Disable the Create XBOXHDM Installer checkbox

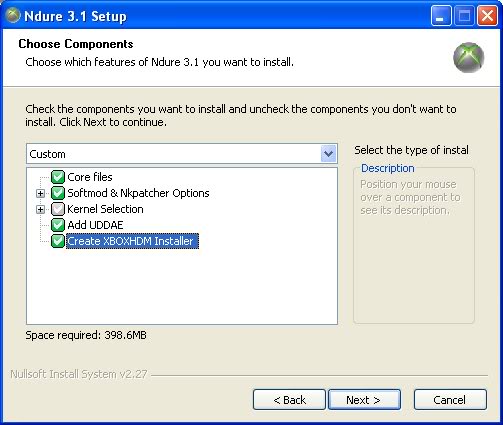coord(58,241)
